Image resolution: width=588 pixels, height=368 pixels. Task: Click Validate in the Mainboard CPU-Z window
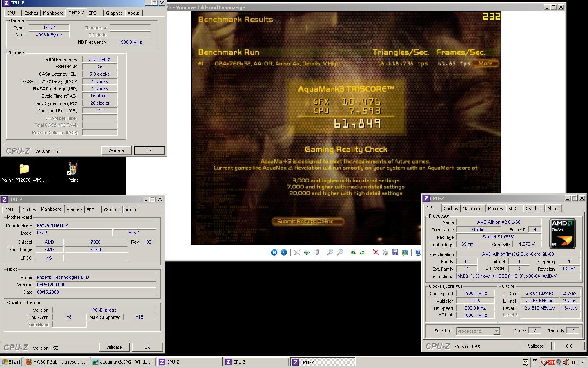point(114,347)
